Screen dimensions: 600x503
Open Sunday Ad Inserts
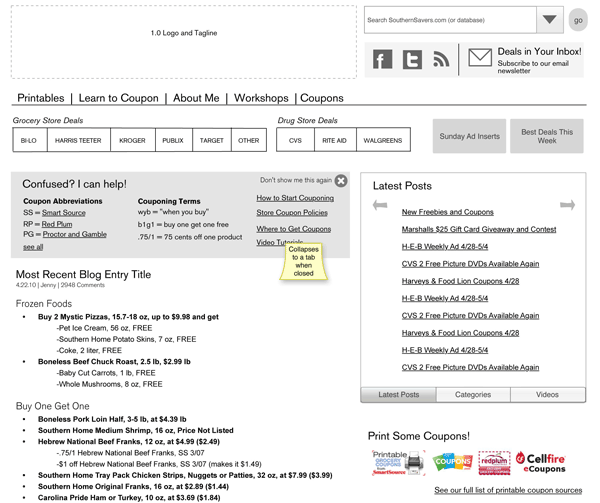(x=469, y=136)
